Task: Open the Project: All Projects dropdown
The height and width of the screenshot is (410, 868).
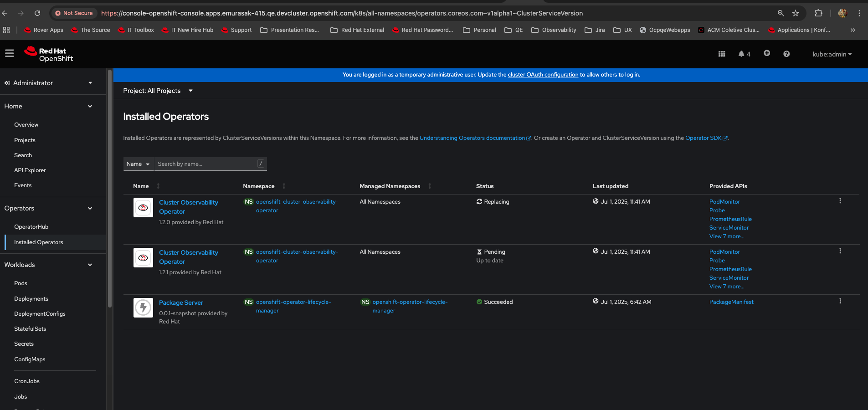Action: pos(158,91)
